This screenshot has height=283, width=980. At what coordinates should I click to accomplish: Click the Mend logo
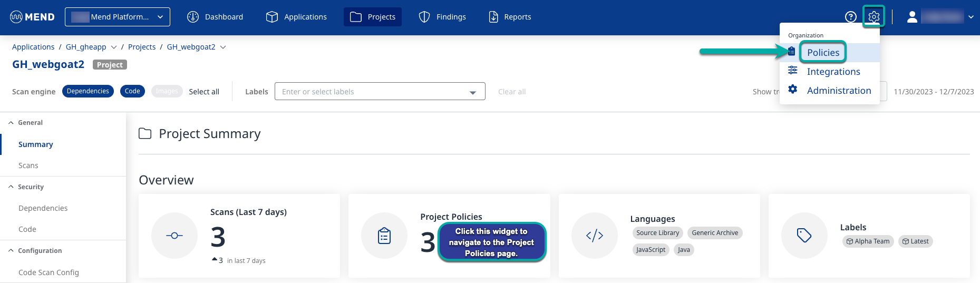click(32, 17)
